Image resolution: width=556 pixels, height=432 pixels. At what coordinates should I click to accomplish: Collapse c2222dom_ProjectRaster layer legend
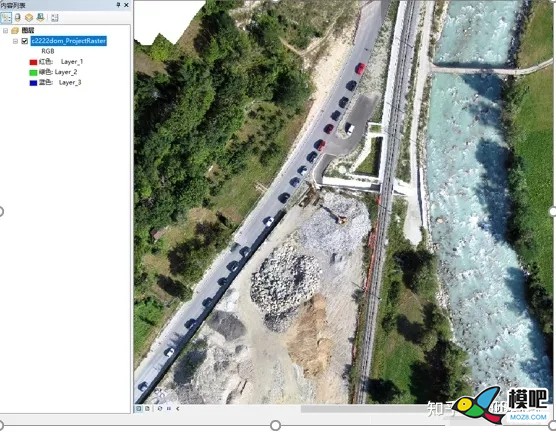pos(15,41)
